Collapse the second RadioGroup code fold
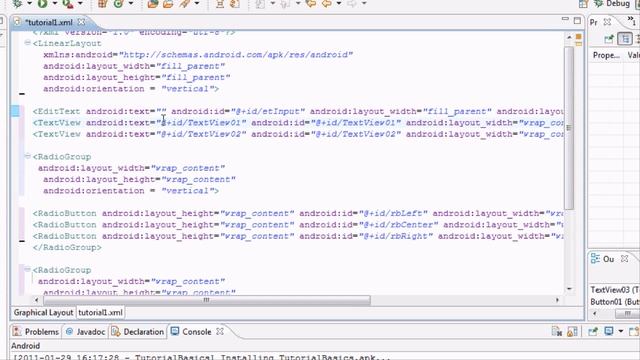The width and height of the screenshot is (640, 360). 27,269
